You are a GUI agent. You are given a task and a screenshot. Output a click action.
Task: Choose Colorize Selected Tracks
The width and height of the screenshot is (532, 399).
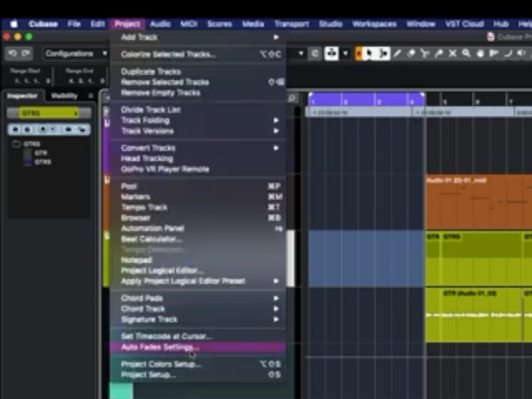pos(198,54)
